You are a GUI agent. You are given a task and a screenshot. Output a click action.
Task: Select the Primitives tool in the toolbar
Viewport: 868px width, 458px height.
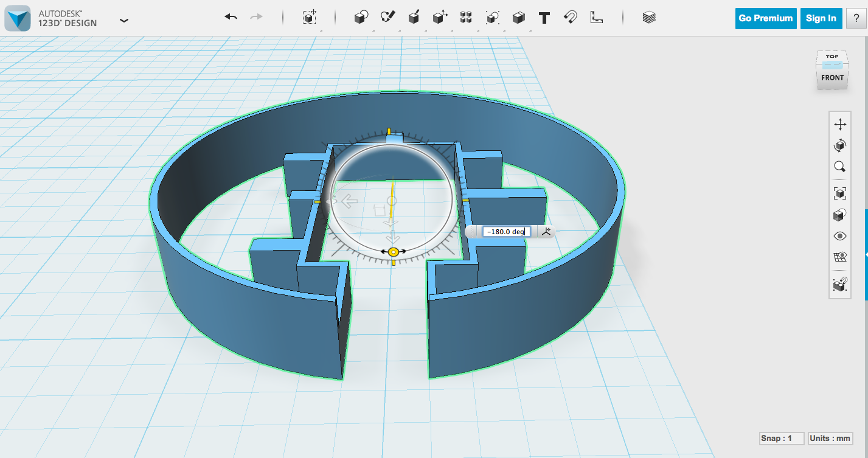(361, 18)
